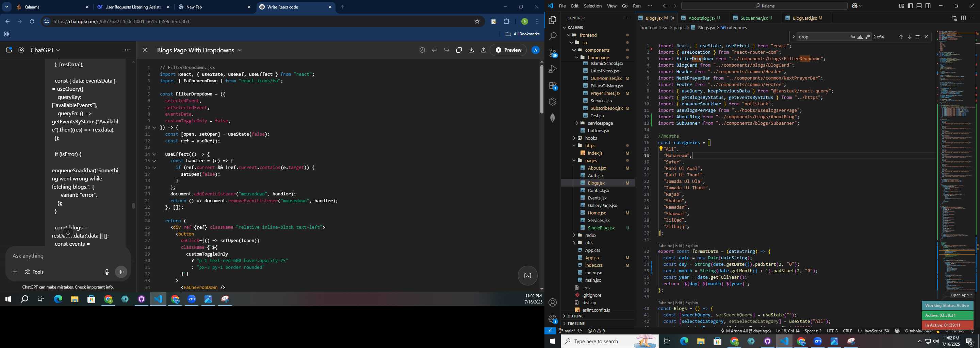Toggle Match Case in find widget

click(x=852, y=37)
